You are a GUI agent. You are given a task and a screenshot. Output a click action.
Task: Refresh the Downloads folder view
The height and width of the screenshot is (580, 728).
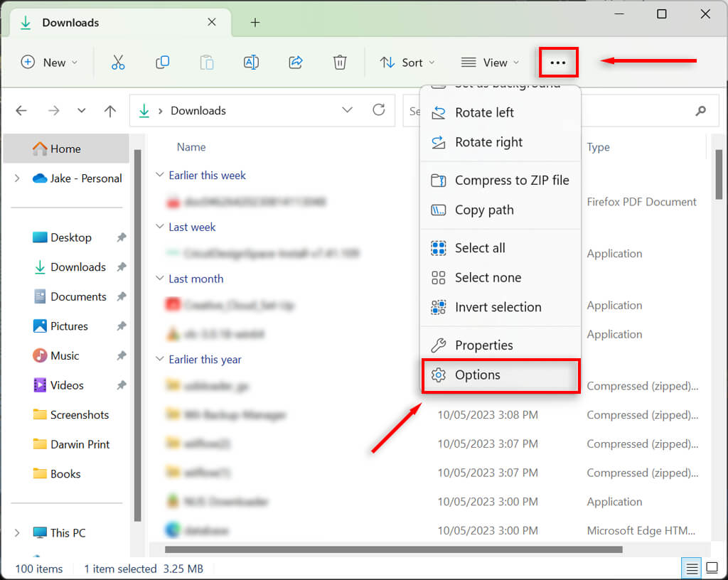[379, 110]
